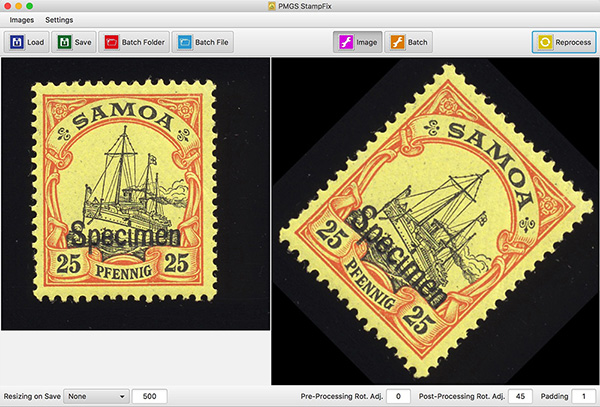Click the Post-Processing Rot. Adj. label
The height and width of the screenshot is (407, 600).
pyautogui.click(x=462, y=396)
